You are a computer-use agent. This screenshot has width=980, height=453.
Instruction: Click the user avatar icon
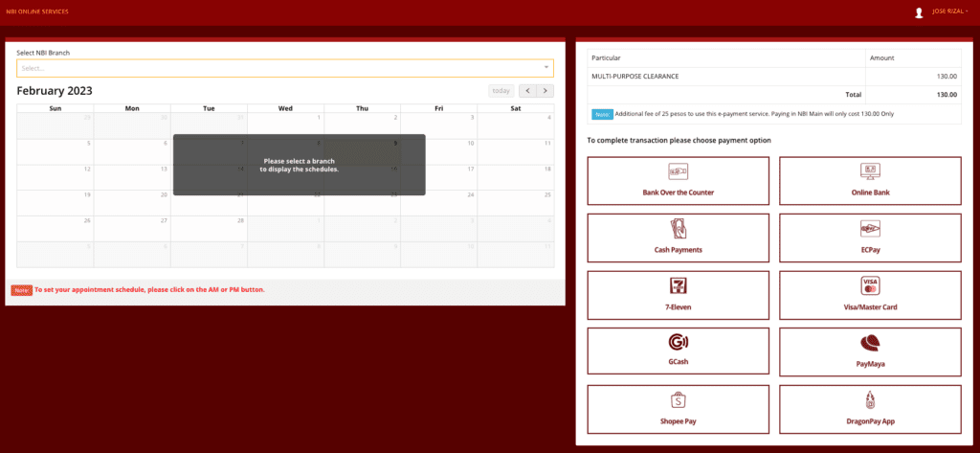[919, 12]
